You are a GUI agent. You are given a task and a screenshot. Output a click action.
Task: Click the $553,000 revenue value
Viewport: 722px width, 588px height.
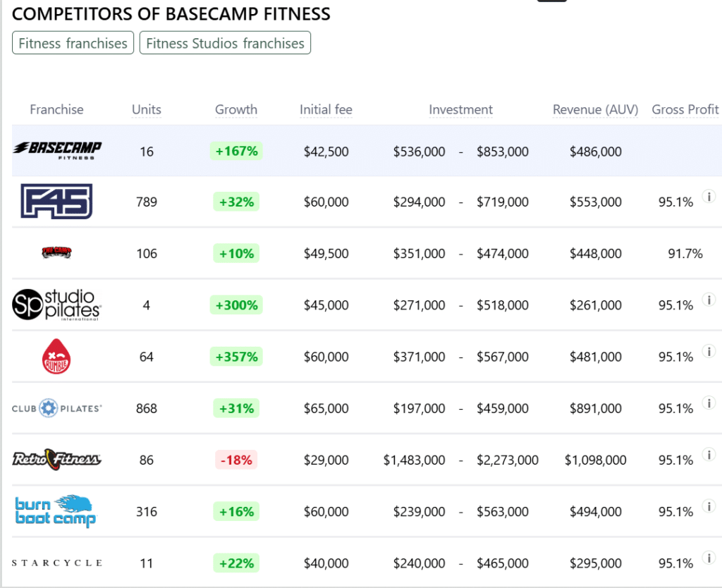(x=595, y=202)
